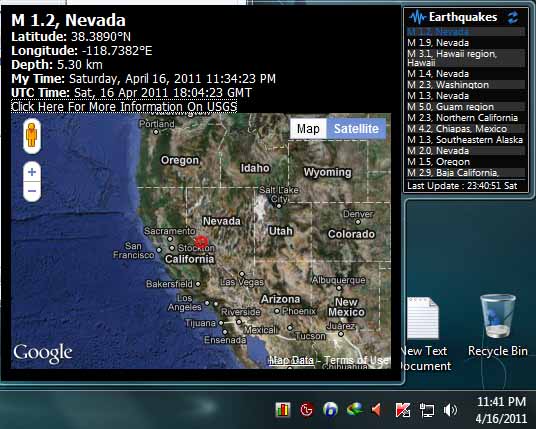Viewport: 536px width, 429px height.
Task: Open Click Here For More Information On USGS
Action: coord(124,107)
